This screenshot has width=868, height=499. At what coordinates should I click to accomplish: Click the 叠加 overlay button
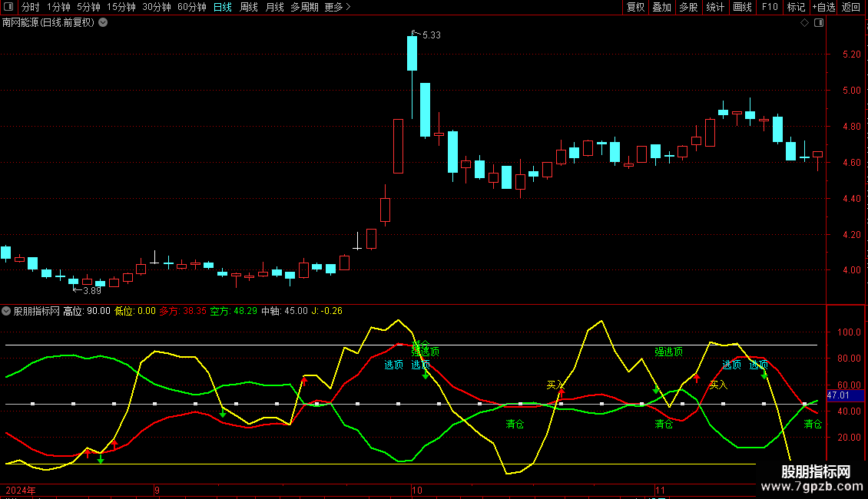tap(661, 7)
